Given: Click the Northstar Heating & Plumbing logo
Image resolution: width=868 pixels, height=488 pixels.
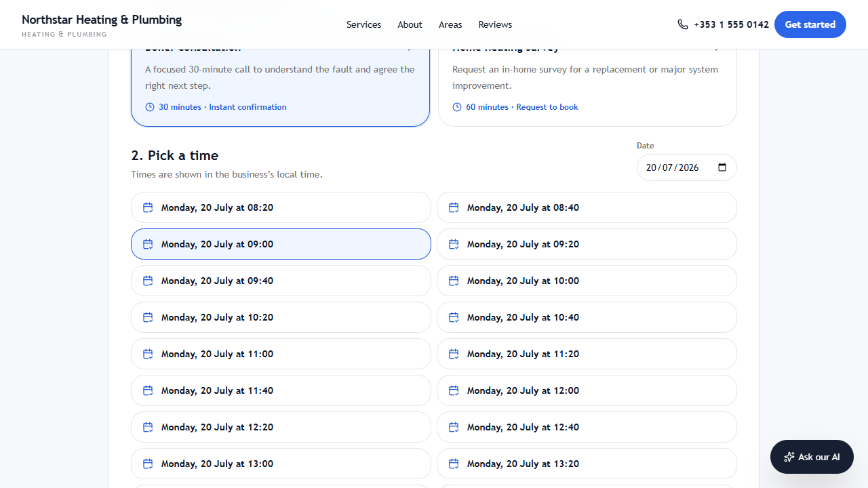Looking at the screenshot, I should 102,24.
